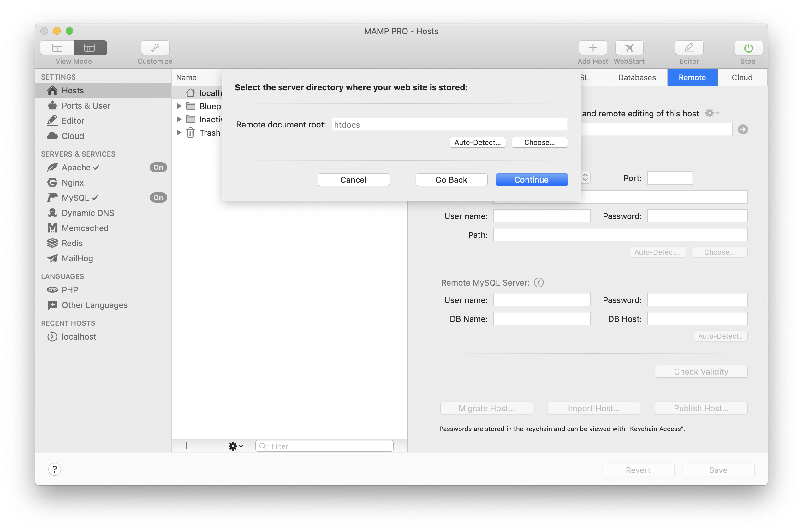
Task: Switch to the Databases tab
Action: [x=637, y=77]
